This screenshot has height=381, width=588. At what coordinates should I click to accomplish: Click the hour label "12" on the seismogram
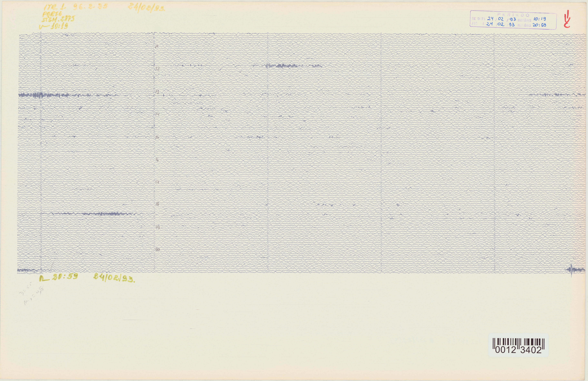click(157, 69)
